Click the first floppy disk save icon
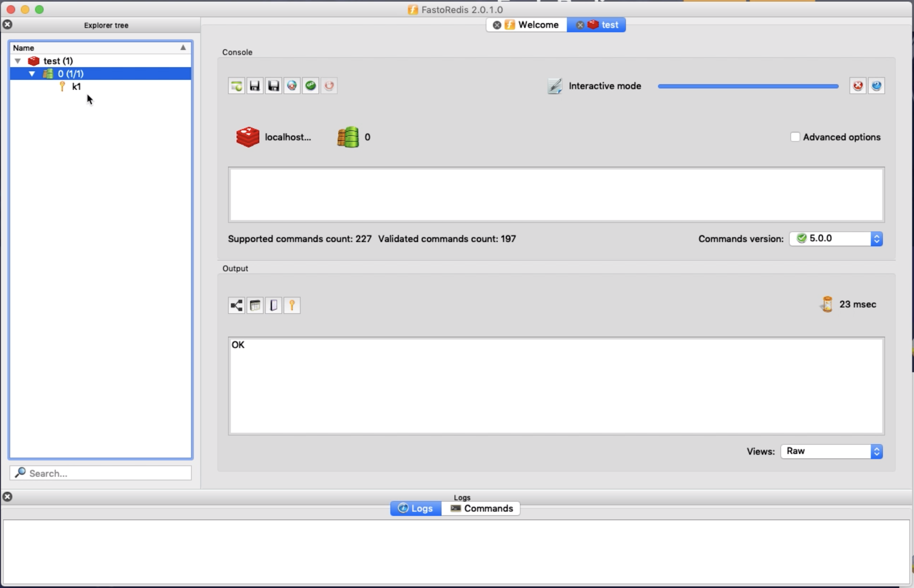 (255, 86)
